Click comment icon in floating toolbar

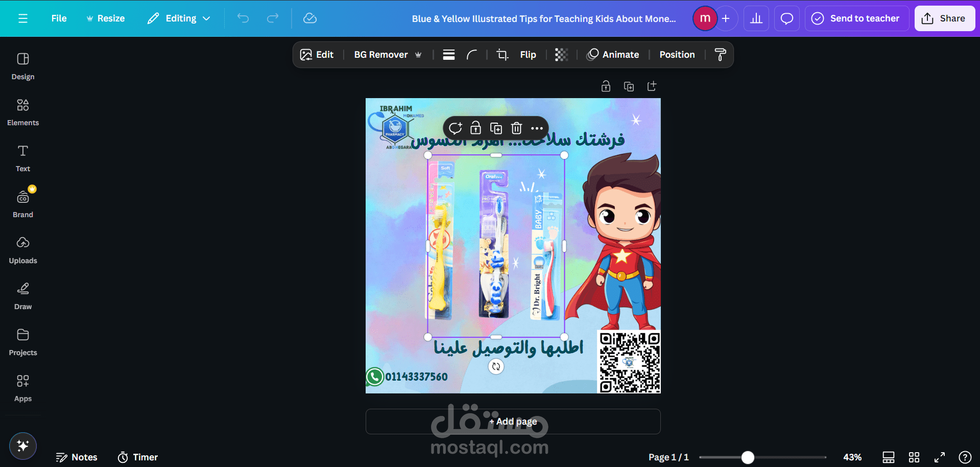455,128
